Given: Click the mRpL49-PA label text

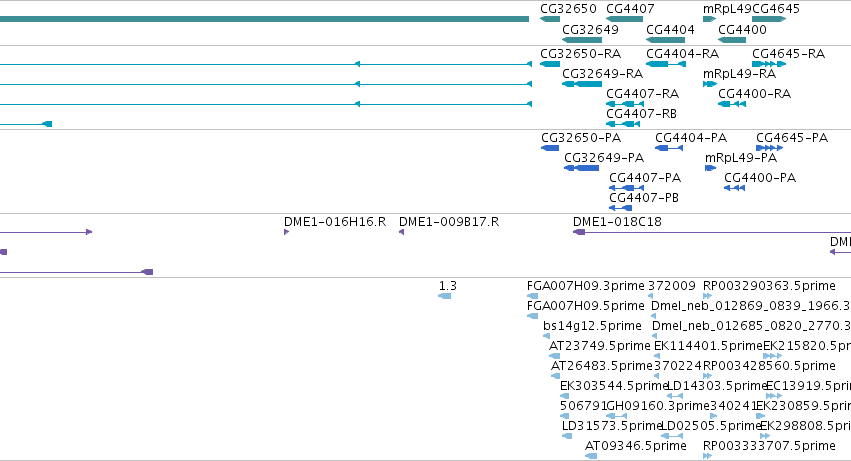Looking at the screenshot, I should click(x=741, y=158).
